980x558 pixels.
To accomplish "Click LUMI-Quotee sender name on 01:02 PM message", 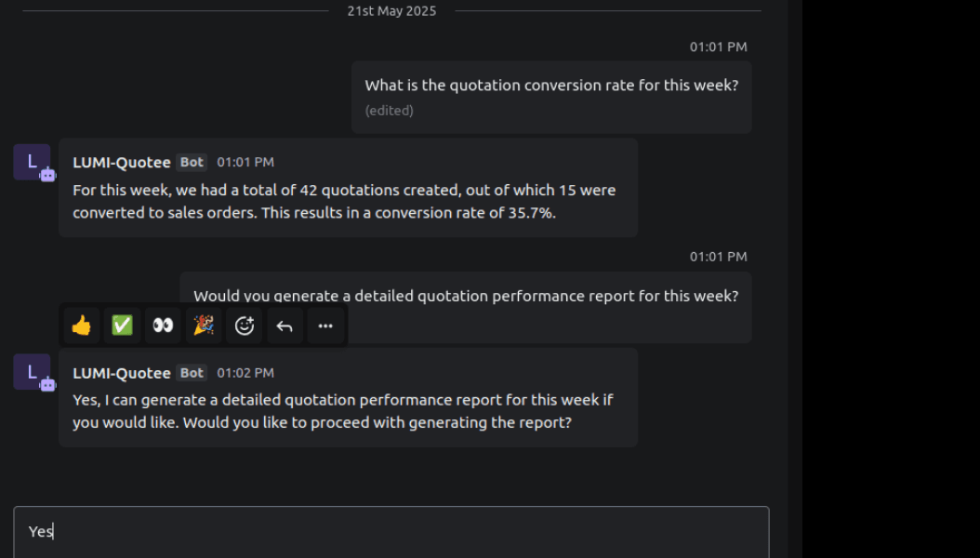I will [122, 373].
